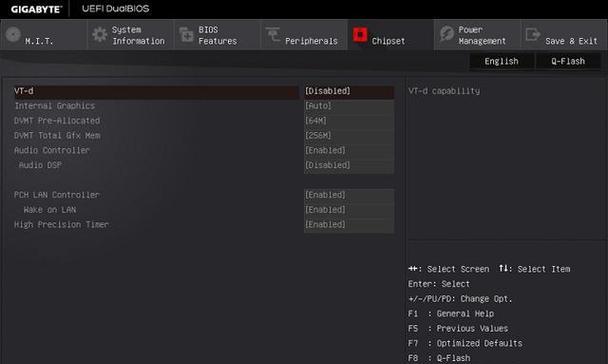Open the VT-d Disabled value dropdown
This screenshot has width=608, height=364.
(x=349, y=91)
